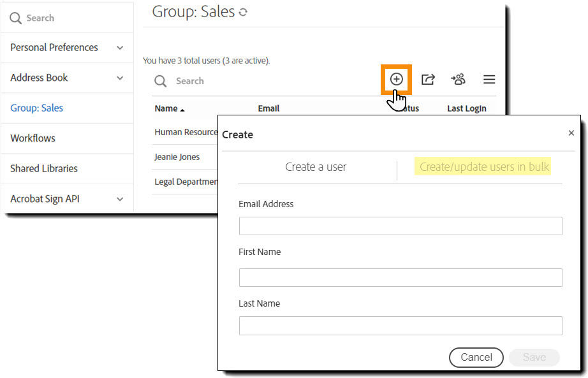Click the sidebar search magnifier icon
The image size is (588, 378).
15,17
